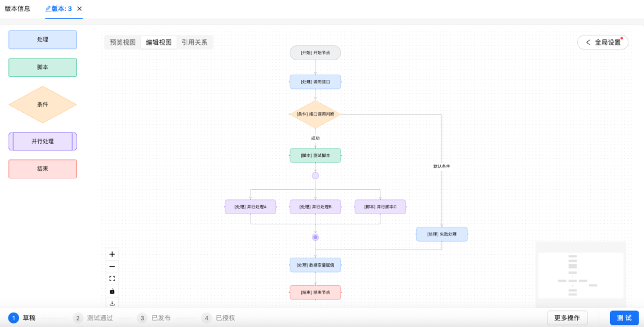644x327 pixels.
Task: Click step 2 测试通过 in the stepper
Action: coord(92,318)
